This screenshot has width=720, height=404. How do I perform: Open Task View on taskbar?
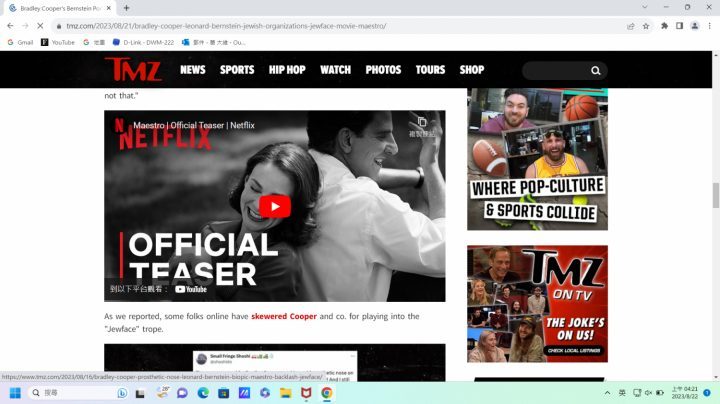tap(140, 393)
